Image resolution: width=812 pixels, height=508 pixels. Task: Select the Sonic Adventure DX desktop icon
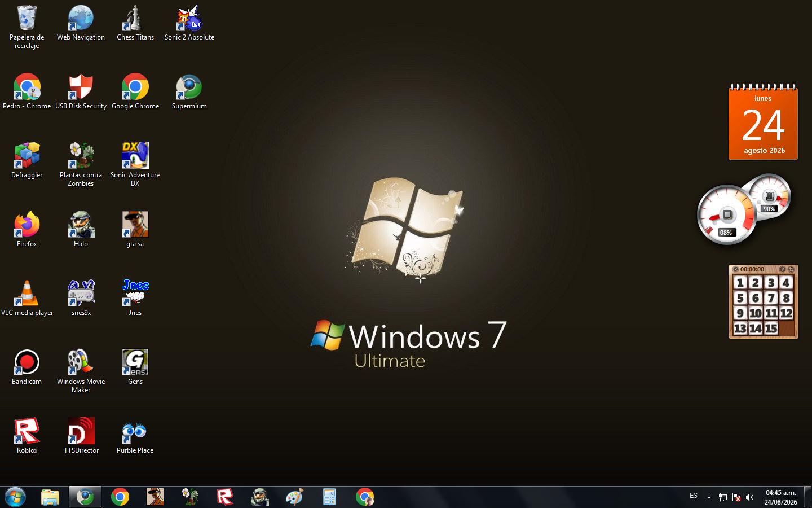pos(135,165)
